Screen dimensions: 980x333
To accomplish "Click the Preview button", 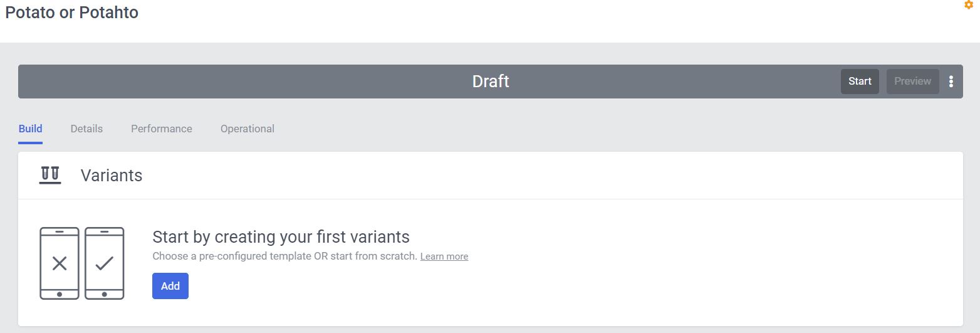I will [912, 82].
